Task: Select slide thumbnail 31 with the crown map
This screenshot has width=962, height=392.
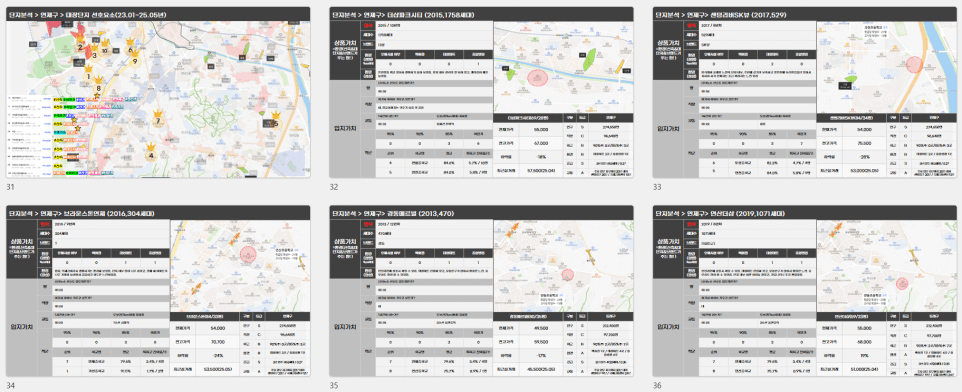Action: [x=158, y=93]
